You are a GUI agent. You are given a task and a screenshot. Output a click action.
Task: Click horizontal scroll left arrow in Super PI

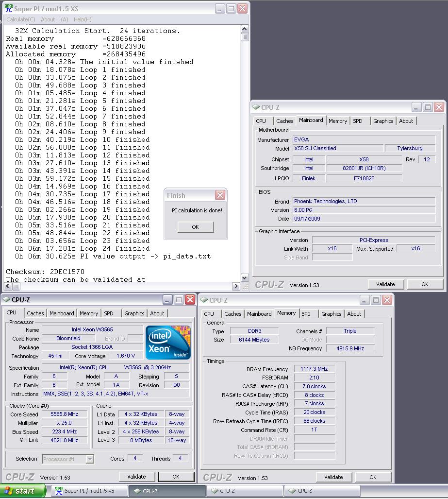point(8,286)
